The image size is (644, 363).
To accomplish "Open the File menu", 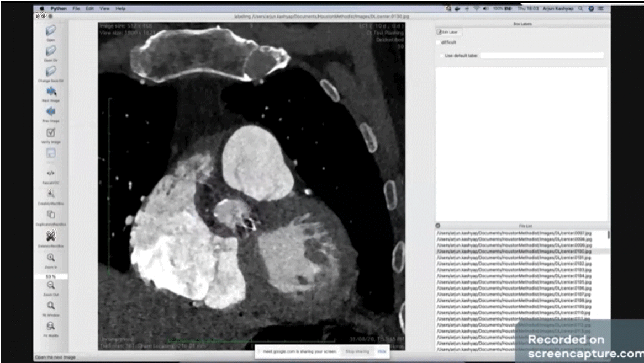I will pos(76,8).
